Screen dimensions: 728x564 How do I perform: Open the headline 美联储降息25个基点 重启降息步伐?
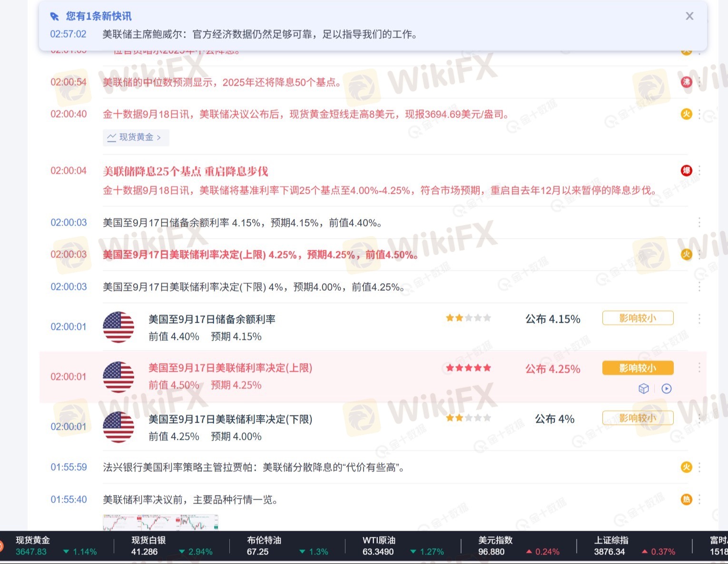pos(186,171)
